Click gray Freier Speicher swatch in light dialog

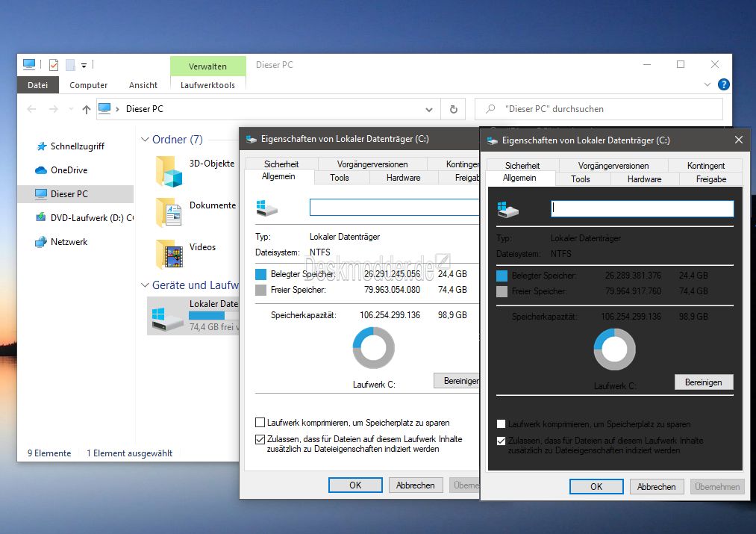coord(261,290)
